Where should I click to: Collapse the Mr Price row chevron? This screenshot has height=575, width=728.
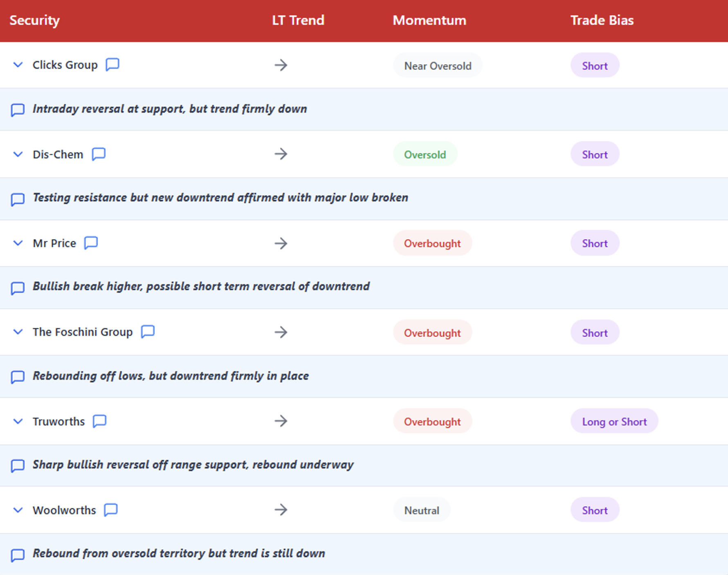pos(18,243)
